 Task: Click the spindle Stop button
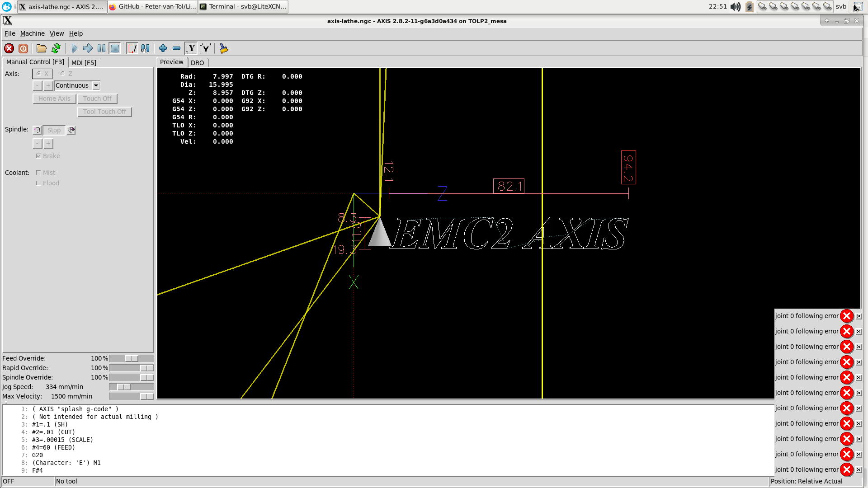point(54,130)
